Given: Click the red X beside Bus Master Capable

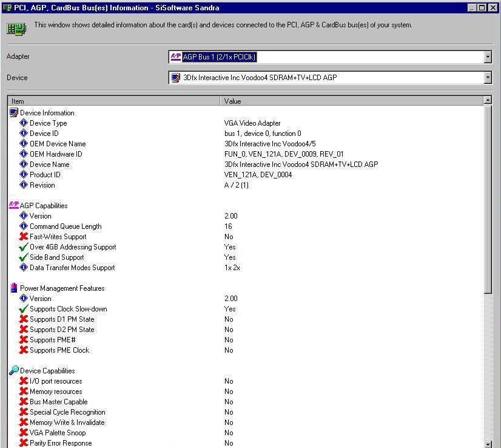Looking at the screenshot, I should coord(24,401).
